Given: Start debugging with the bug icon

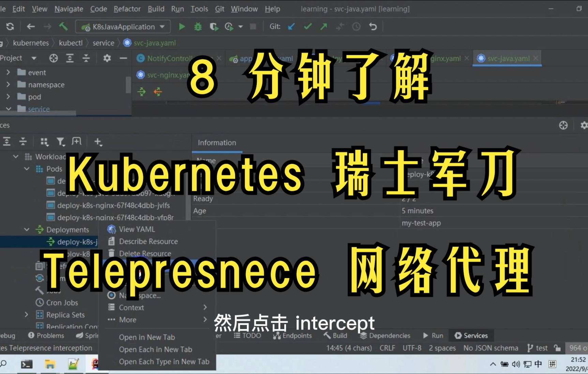Looking at the screenshot, I should [x=198, y=27].
